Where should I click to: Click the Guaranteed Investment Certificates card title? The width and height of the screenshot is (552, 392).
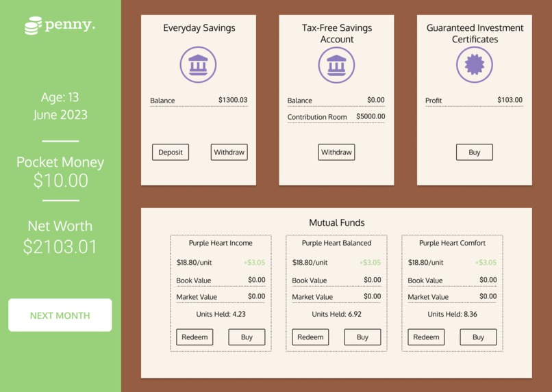click(x=475, y=34)
